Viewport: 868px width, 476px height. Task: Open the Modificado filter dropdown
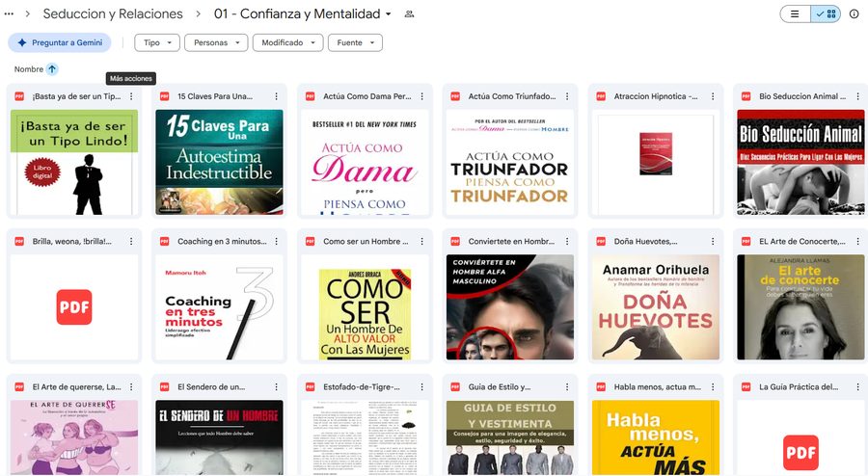(x=287, y=42)
